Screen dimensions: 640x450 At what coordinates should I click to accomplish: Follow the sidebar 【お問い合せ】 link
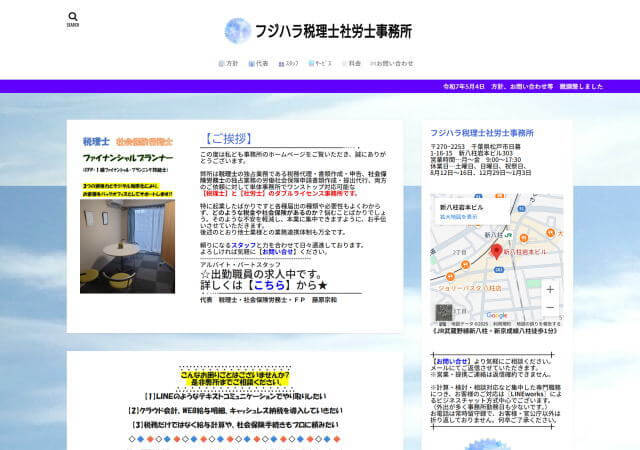[451, 361]
